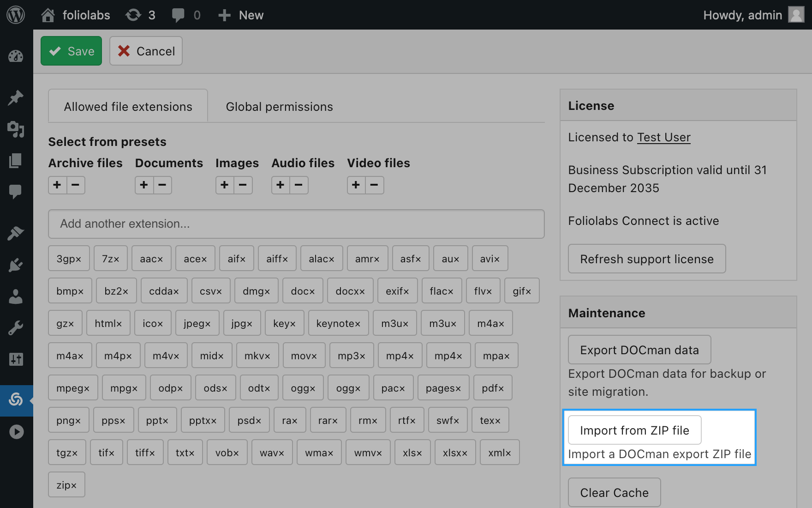Remove the docx extension tag
Image resolution: width=812 pixels, height=508 pixels.
pyautogui.click(x=362, y=292)
